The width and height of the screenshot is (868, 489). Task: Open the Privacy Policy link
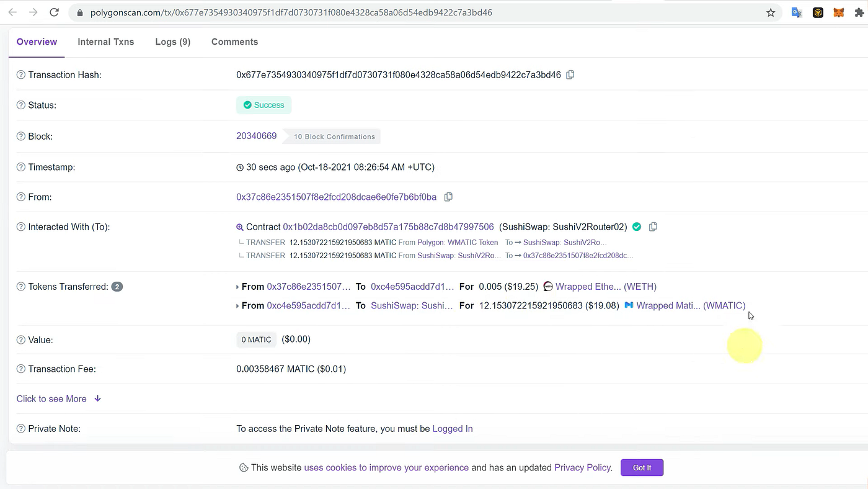pyautogui.click(x=583, y=468)
